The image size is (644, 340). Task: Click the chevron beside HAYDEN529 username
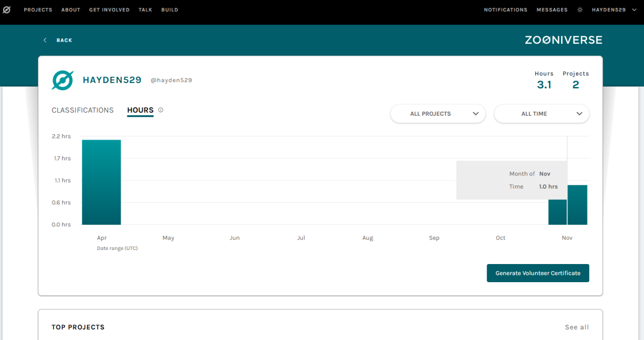click(x=634, y=10)
